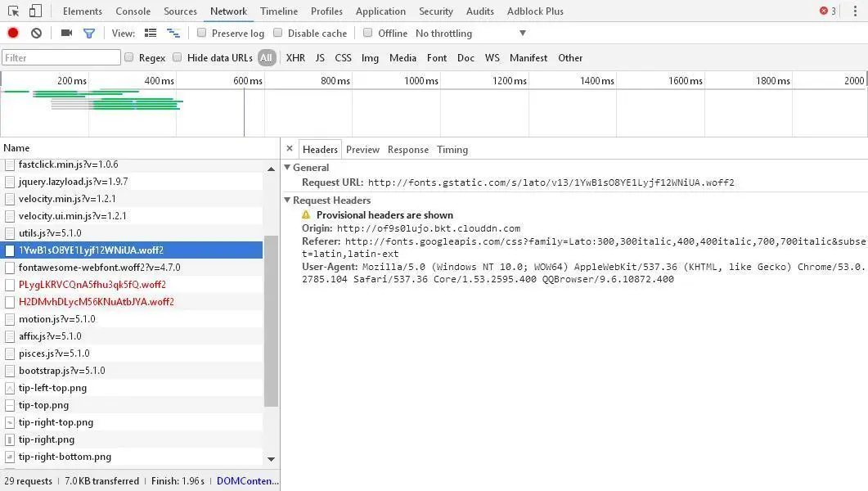The image size is (868, 491).
Task: Filter requests by WS
Action: coord(492,57)
